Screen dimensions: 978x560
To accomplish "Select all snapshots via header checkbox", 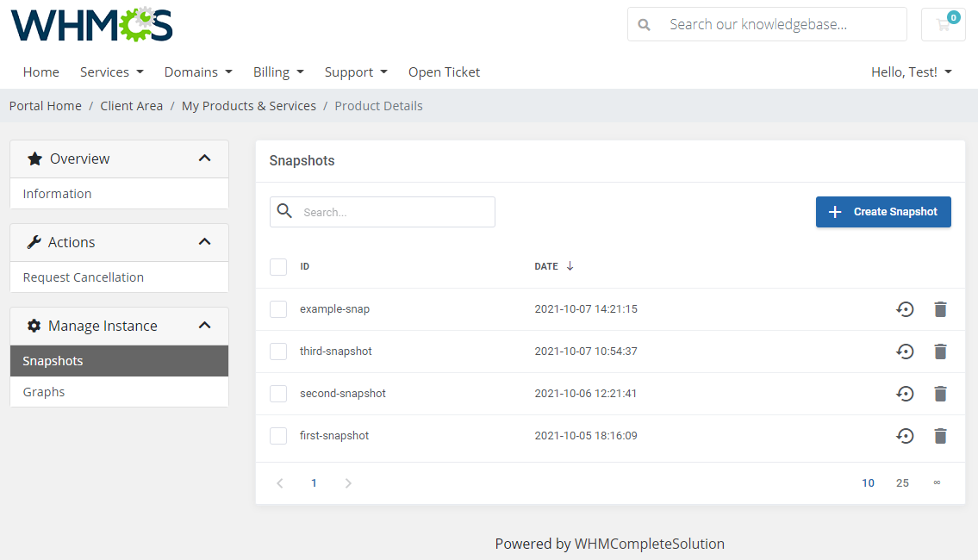I will (278, 266).
